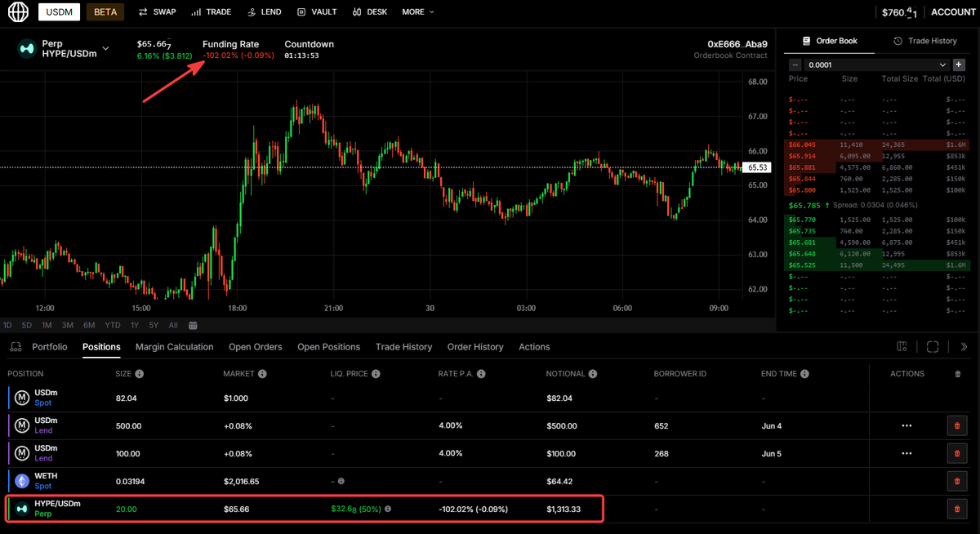
Task: Open the DESK page
Action: tap(370, 12)
